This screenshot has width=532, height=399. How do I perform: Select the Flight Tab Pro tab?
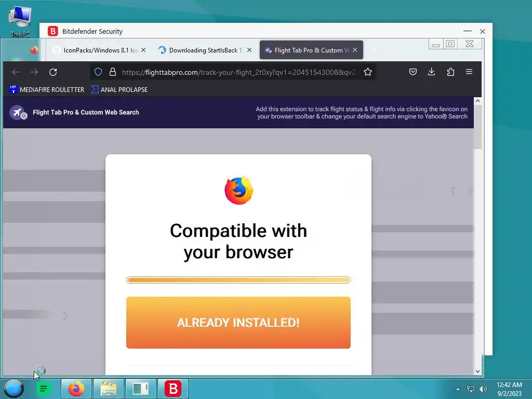pos(311,50)
